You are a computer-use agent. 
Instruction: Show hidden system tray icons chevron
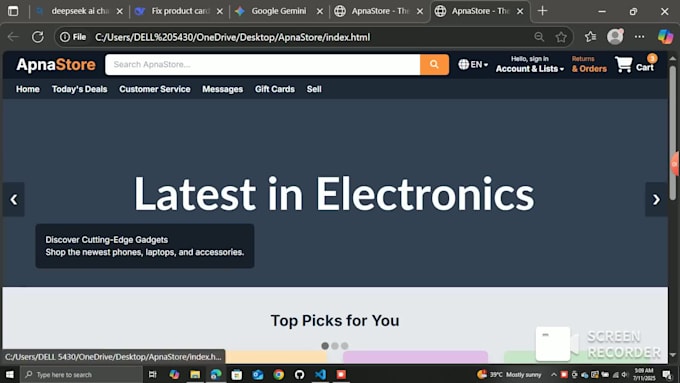(x=554, y=374)
